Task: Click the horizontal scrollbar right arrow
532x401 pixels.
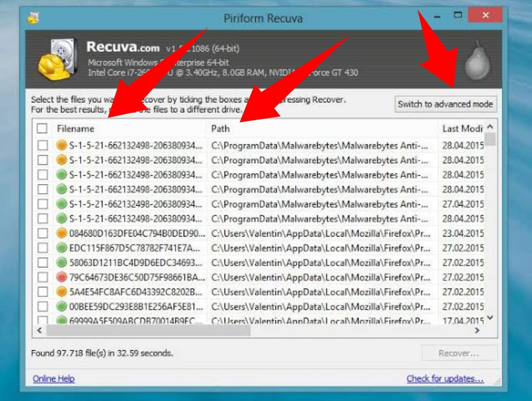Action: click(x=477, y=330)
